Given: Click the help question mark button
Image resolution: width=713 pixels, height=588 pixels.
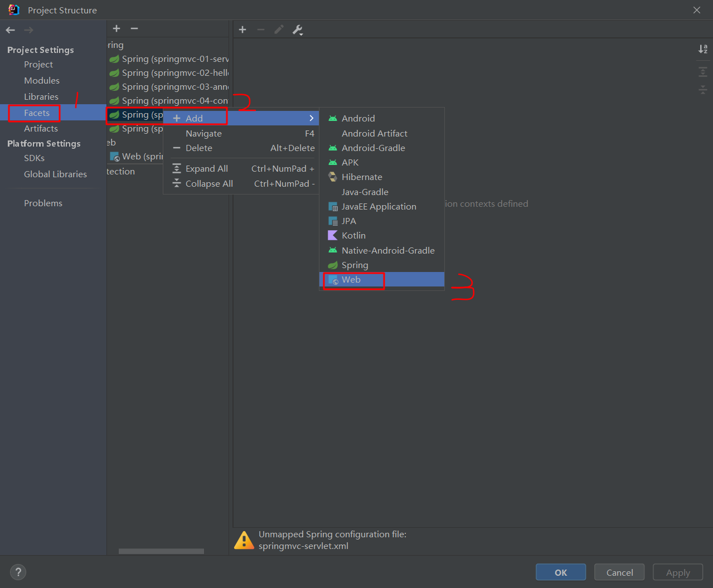Looking at the screenshot, I should click(x=18, y=572).
